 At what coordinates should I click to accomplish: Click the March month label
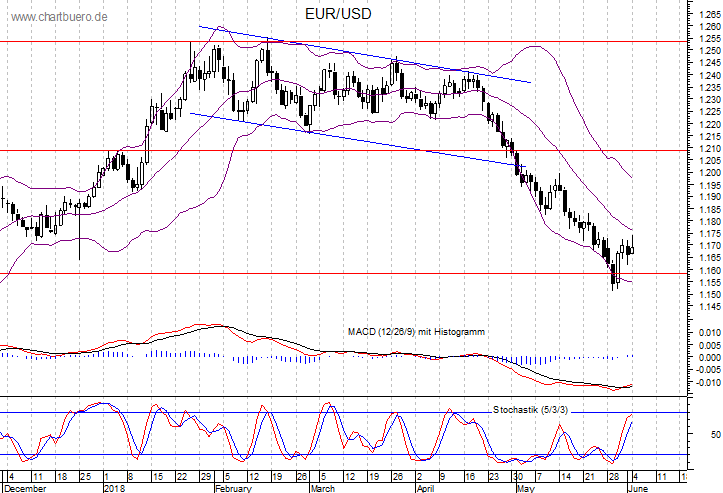[321, 487]
